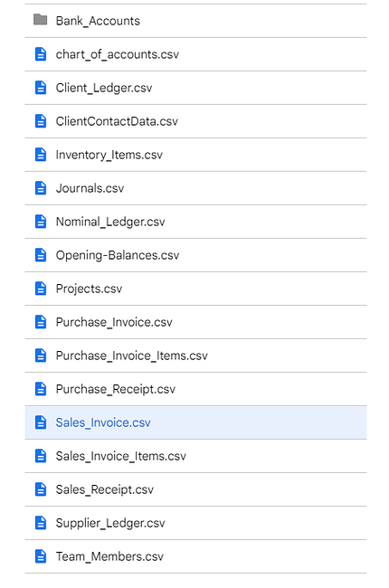
Task: Click the file icon beside chart_of_accounts.csv
Action: [x=41, y=54]
